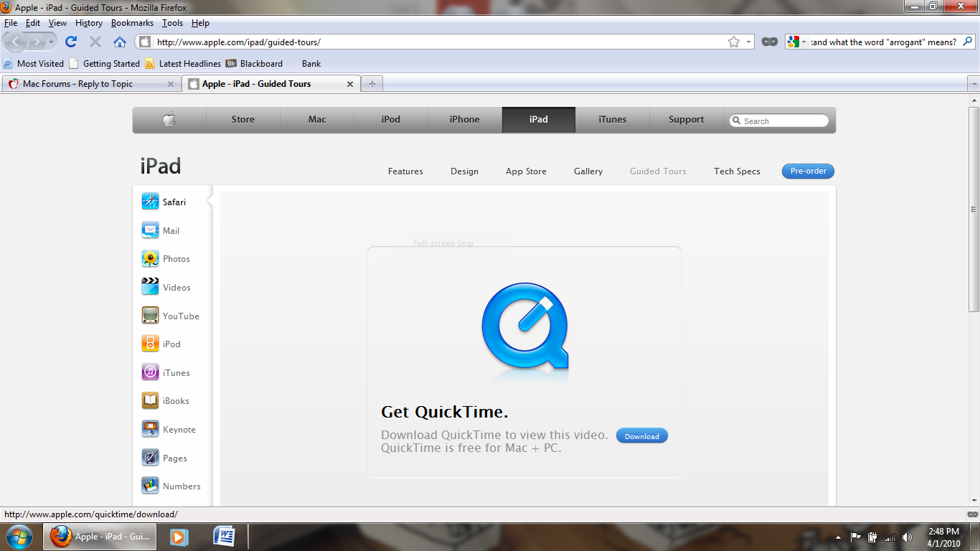
Task: Open the Bookmarks menu
Action: (132, 23)
